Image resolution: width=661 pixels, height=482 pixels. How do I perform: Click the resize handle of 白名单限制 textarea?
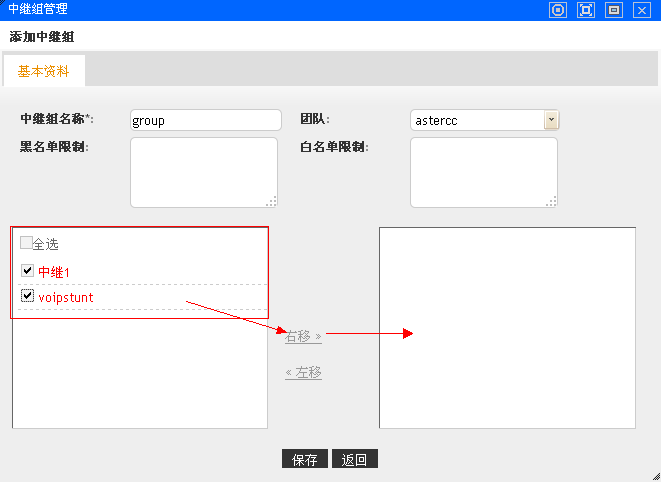551,202
